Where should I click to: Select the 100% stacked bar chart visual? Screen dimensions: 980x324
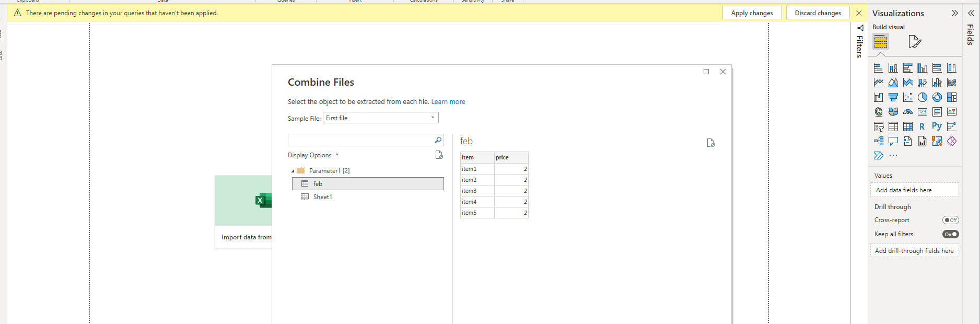pos(937,68)
